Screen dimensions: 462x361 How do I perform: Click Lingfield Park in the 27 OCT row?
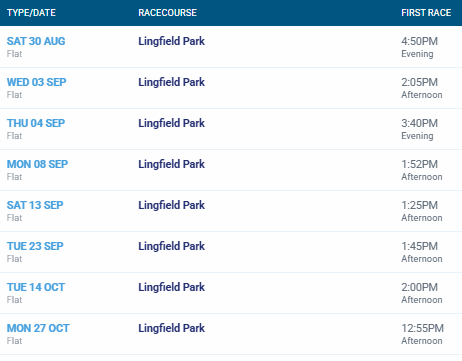pyautogui.click(x=171, y=328)
